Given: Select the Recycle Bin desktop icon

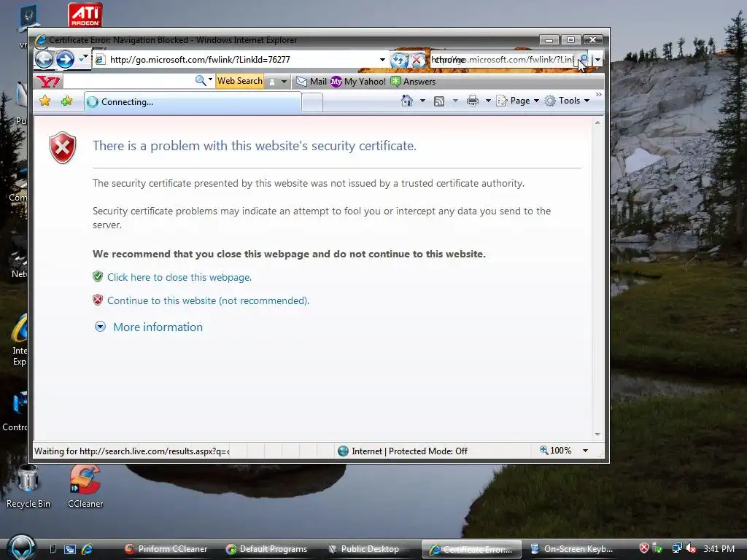Looking at the screenshot, I should [x=28, y=486].
